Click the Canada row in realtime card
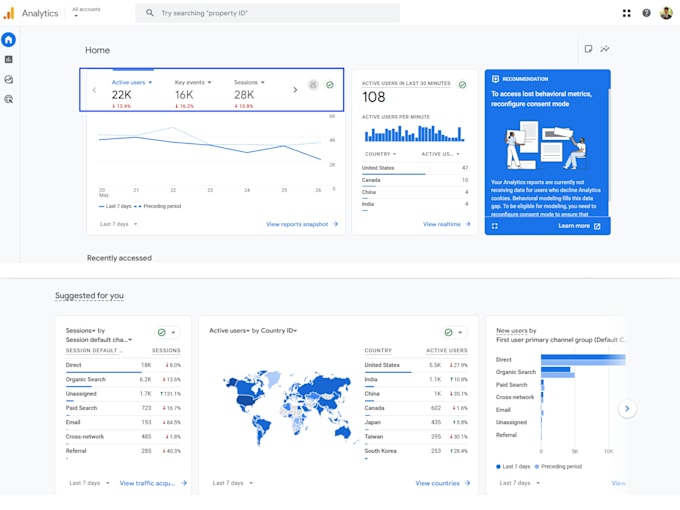680x510 pixels. pyautogui.click(x=415, y=180)
